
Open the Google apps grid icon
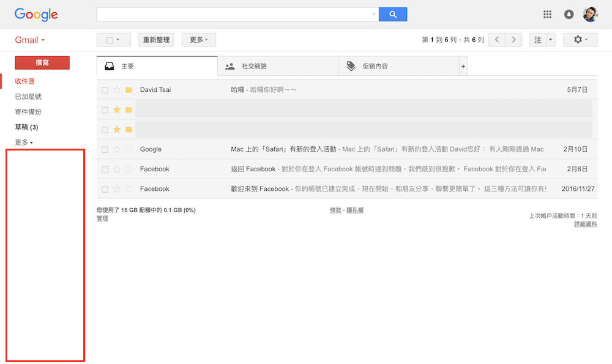coord(548,13)
